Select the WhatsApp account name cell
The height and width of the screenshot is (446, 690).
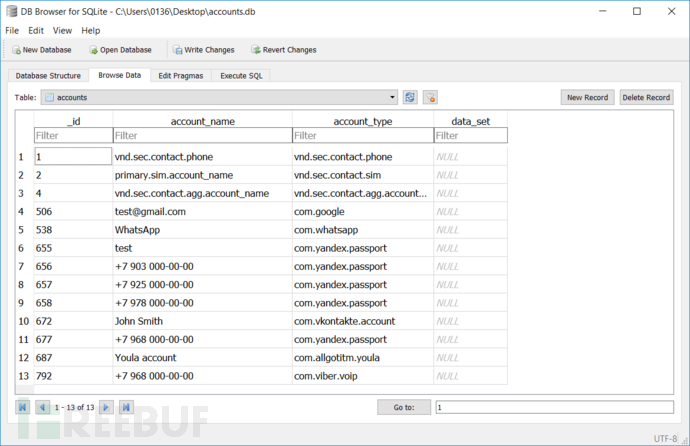pos(203,230)
